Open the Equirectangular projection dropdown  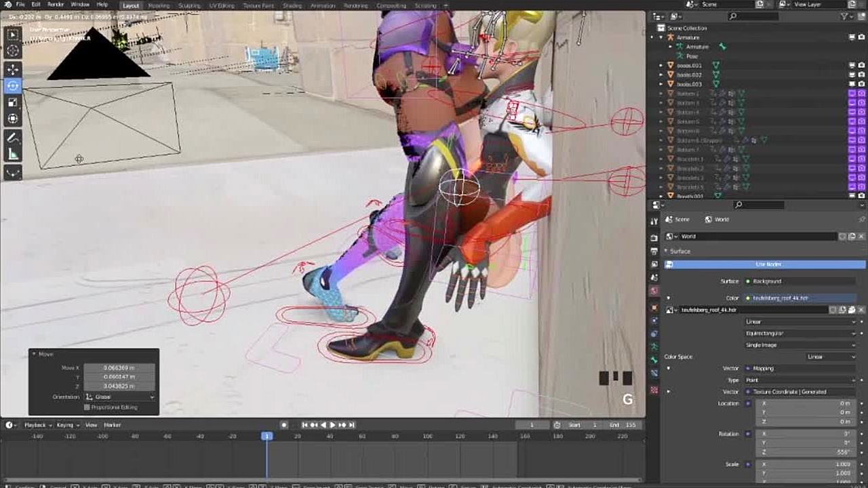pyautogui.click(x=800, y=333)
